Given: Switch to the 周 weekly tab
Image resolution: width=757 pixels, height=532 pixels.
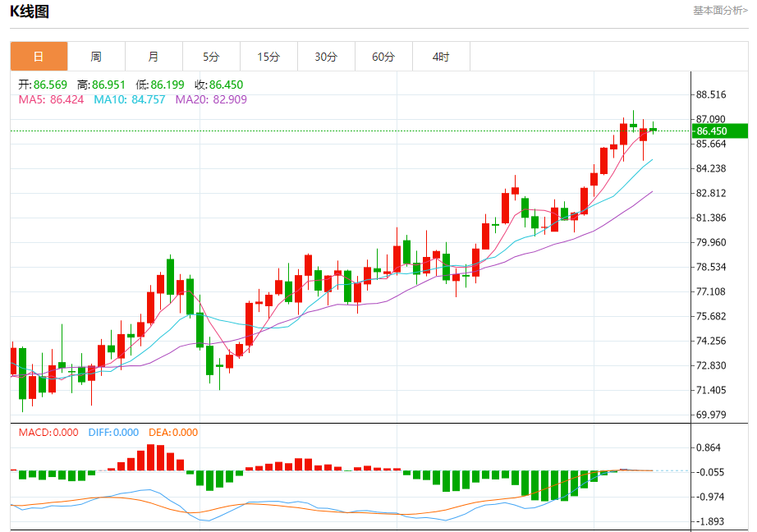Looking at the screenshot, I should (96, 57).
